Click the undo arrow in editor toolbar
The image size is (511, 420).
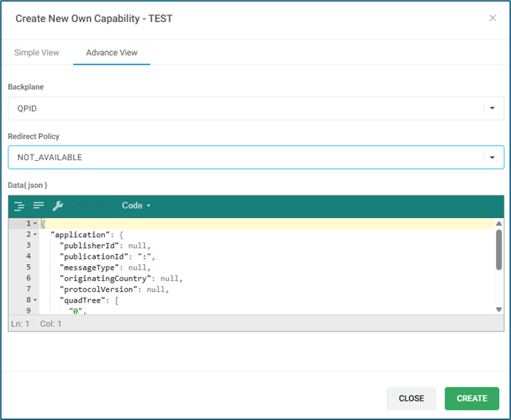pyautogui.click(x=81, y=206)
